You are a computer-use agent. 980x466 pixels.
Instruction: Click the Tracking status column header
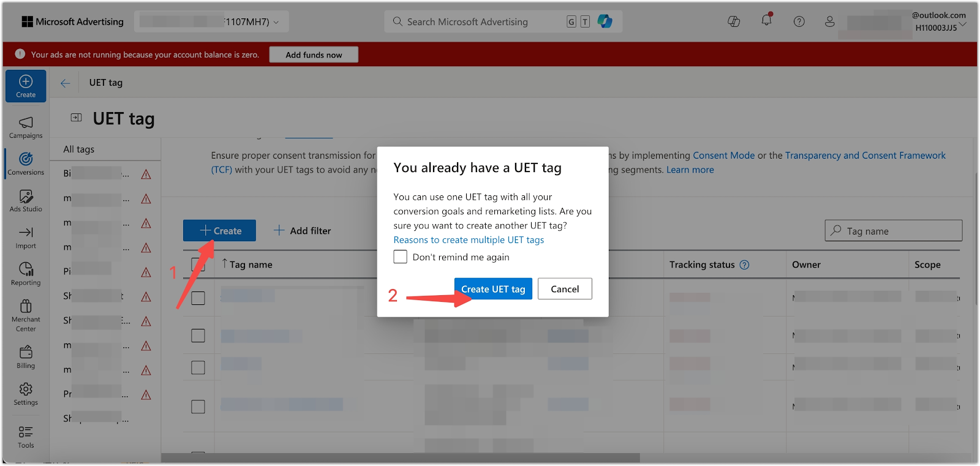(702, 265)
